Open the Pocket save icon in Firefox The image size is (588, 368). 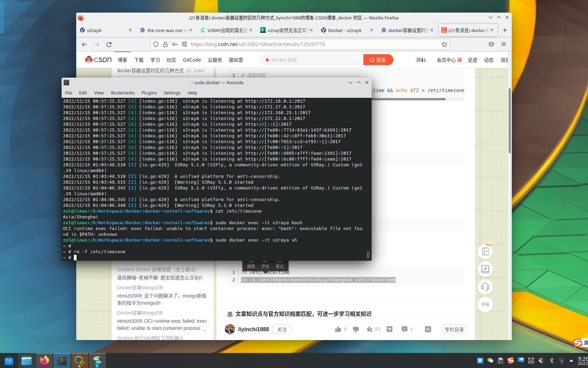tap(491, 44)
